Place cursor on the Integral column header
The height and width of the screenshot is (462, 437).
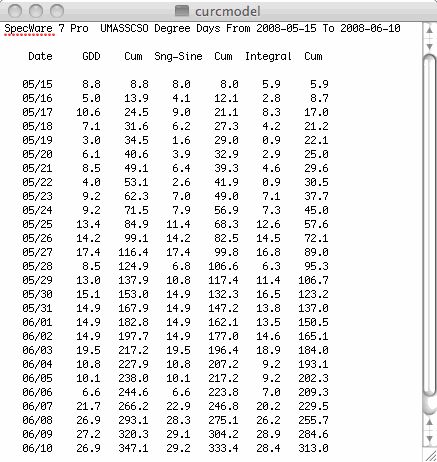[x=268, y=56]
